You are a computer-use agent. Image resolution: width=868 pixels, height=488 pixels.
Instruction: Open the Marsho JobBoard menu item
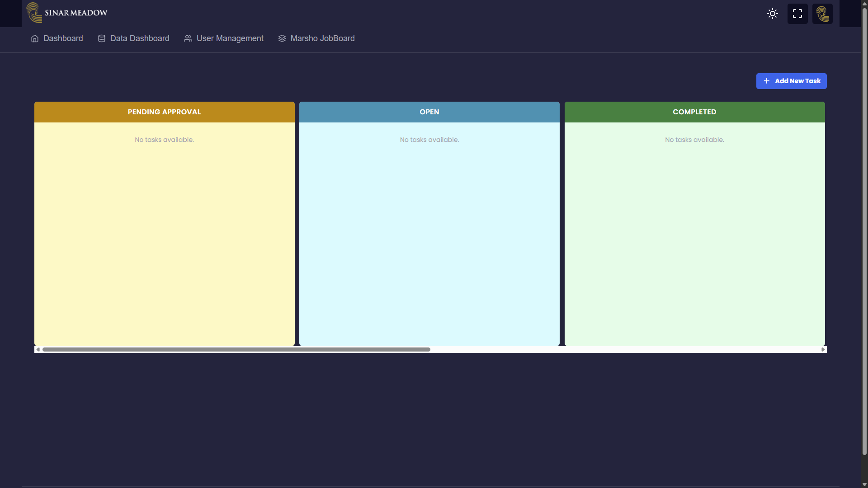click(322, 38)
